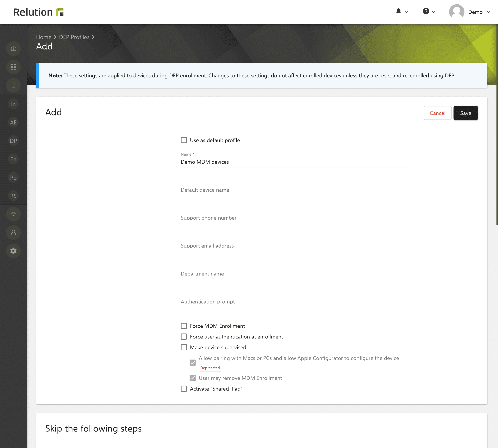Select the mobile device icon in sidebar
The width and height of the screenshot is (498, 448).
(13, 86)
